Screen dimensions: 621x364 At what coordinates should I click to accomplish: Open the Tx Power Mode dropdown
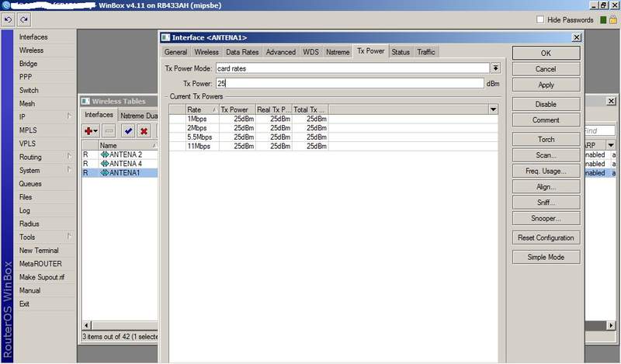click(x=495, y=68)
